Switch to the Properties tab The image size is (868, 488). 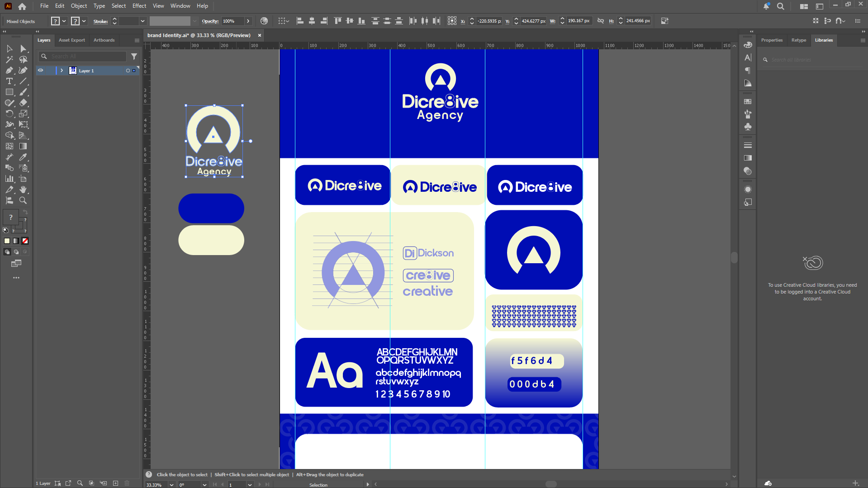tap(772, 40)
